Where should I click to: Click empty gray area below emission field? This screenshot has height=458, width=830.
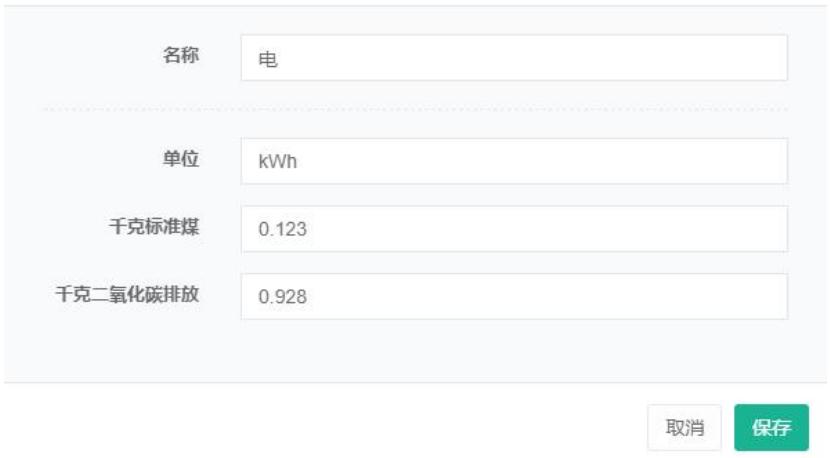[x=414, y=350]
